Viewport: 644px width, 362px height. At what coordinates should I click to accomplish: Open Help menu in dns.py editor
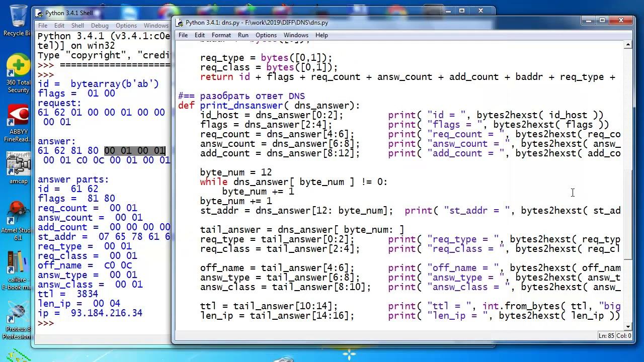(321, 35)
